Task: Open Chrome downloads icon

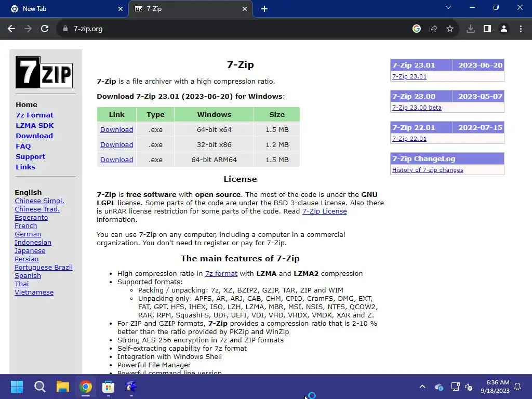Action: click(471, 29)
